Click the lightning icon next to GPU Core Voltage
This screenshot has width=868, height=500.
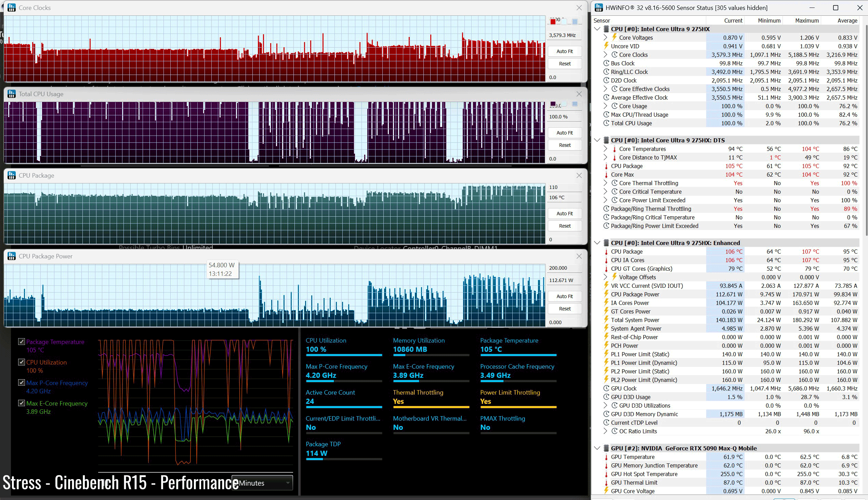pos(606,491)
